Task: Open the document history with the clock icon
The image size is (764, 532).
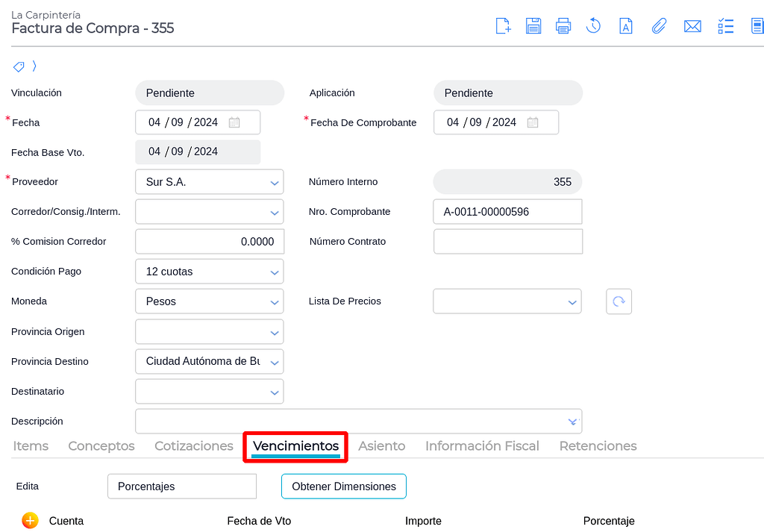Action: pos(593,25)
